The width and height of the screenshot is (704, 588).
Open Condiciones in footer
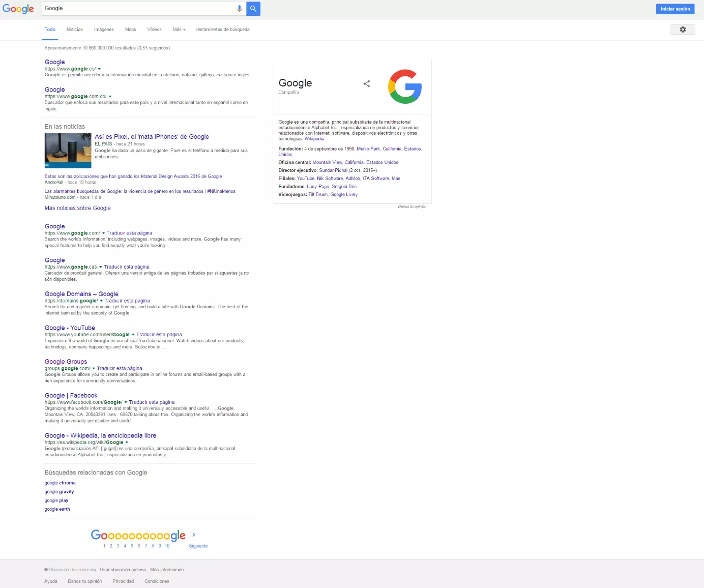157,581
